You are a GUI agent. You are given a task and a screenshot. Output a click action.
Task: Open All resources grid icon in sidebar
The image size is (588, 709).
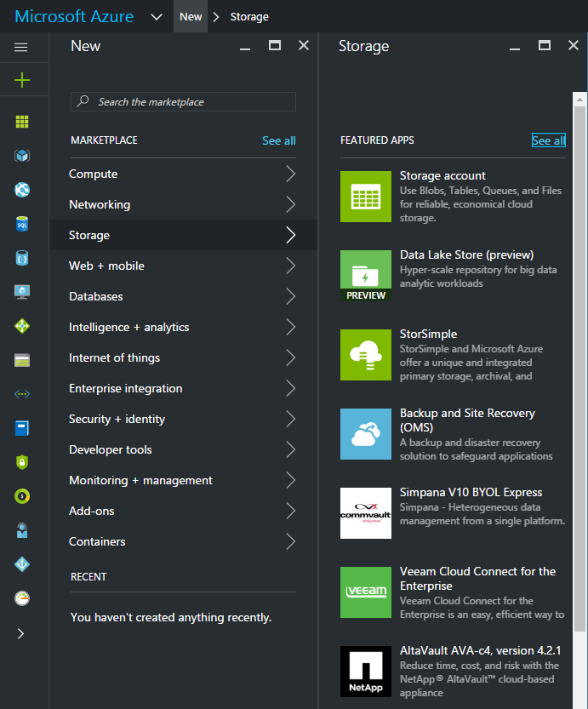(22, 122)
